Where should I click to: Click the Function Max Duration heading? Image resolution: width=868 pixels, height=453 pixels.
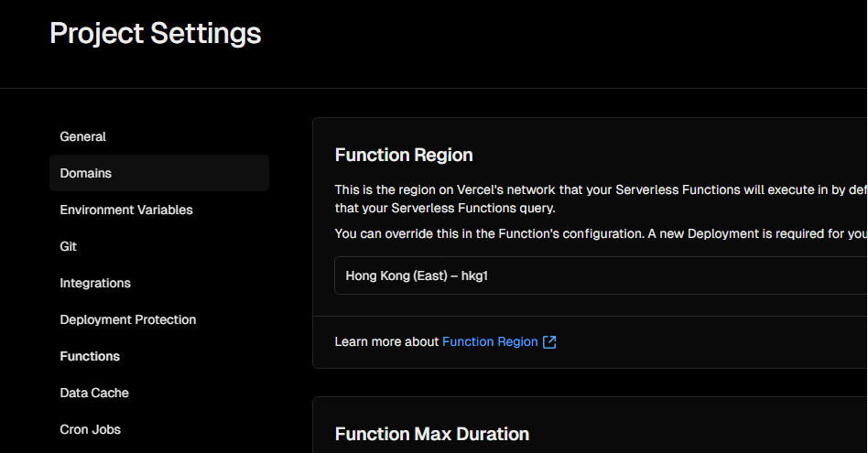point(432,435)
